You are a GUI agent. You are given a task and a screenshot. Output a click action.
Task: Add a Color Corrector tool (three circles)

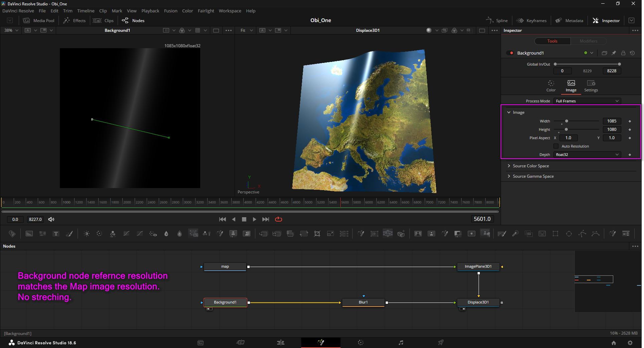pyautogui.click(x=113, y=234)
